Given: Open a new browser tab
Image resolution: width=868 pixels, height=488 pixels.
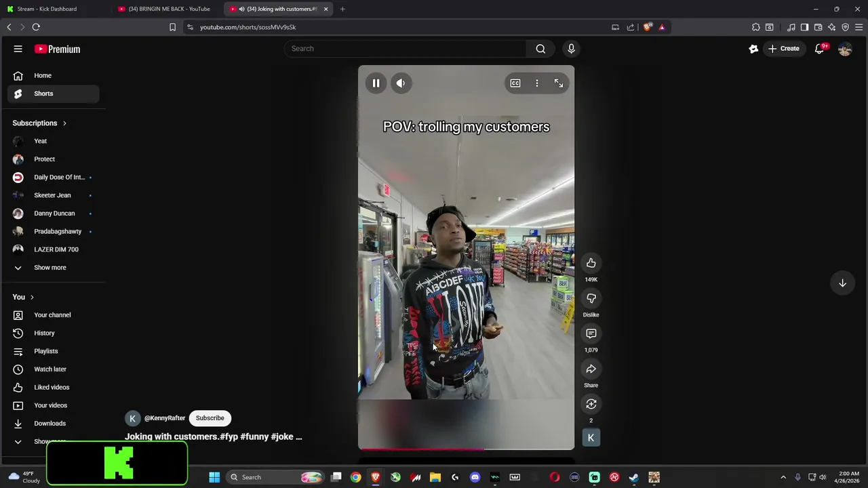Looking at the screenshot, I should tap(342, 9).
